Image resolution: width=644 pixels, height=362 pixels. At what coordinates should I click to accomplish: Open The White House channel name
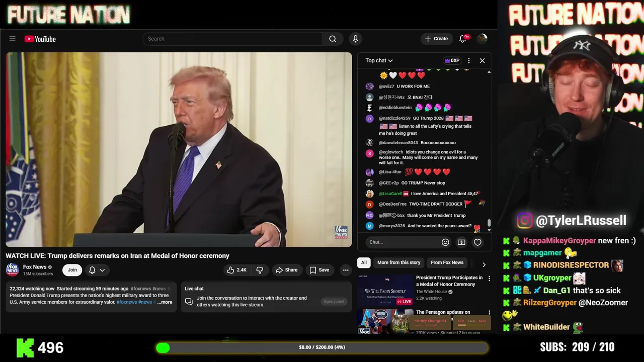point(431,292)
